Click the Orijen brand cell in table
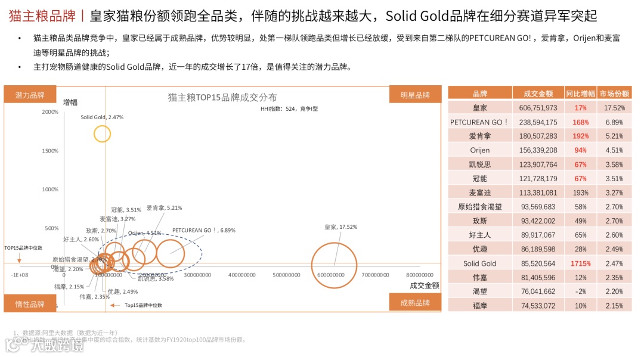Viewport: 644px width, 357px height. [x=479, y=150]
